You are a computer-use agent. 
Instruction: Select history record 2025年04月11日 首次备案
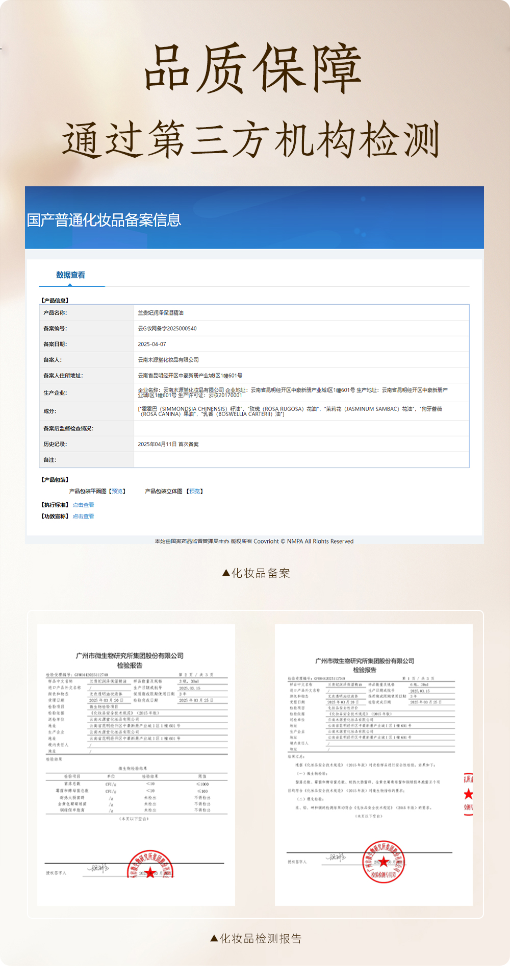click(168, 444)
